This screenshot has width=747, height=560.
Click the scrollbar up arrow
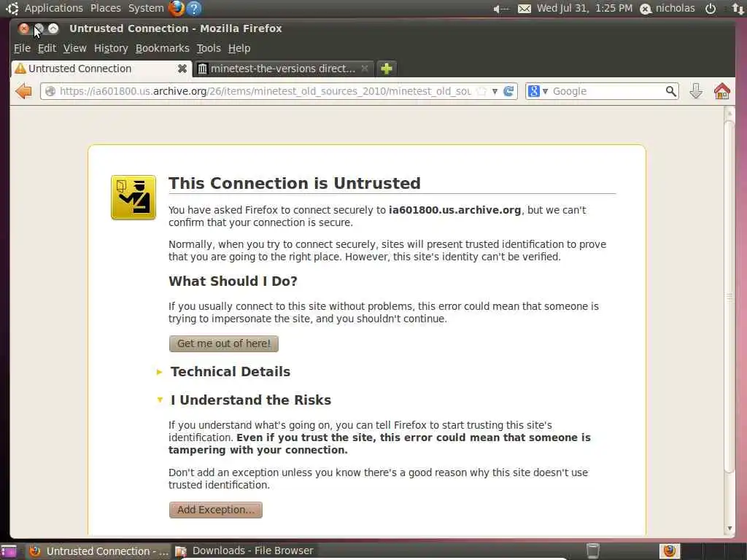pos(729,113)
